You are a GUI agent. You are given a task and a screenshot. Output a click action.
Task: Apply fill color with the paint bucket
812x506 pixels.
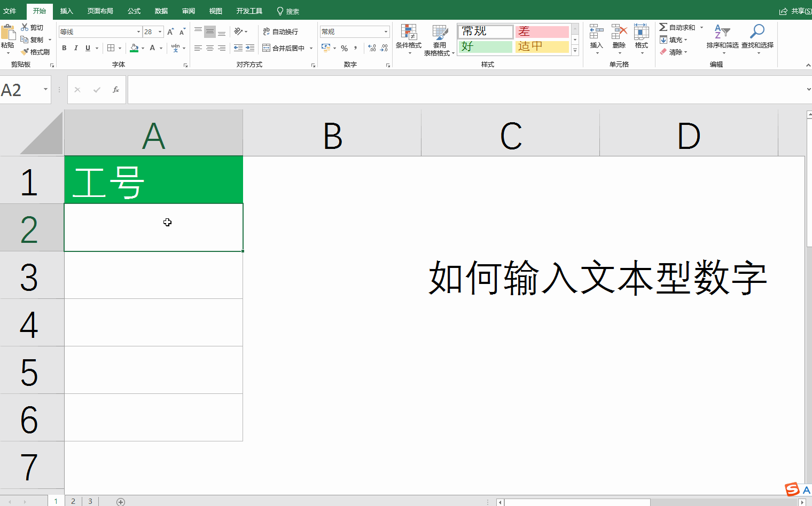point(134,48)
